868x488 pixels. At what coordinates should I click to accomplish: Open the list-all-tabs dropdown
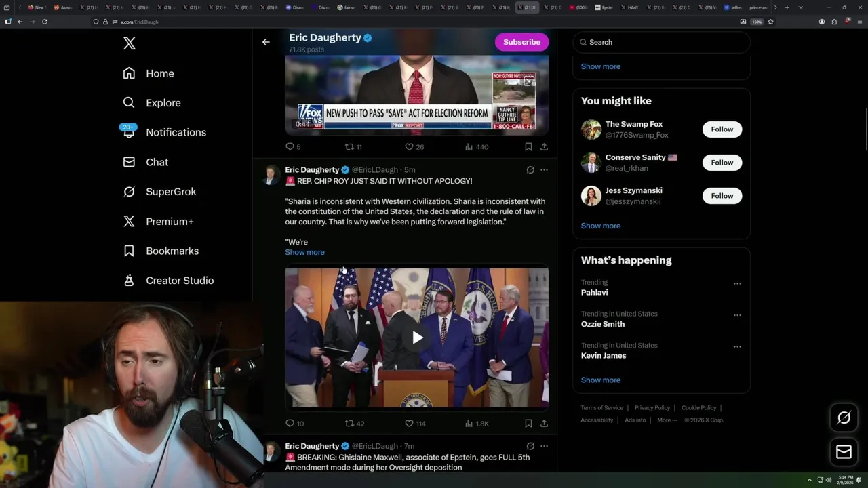click(x=801, y=7)
